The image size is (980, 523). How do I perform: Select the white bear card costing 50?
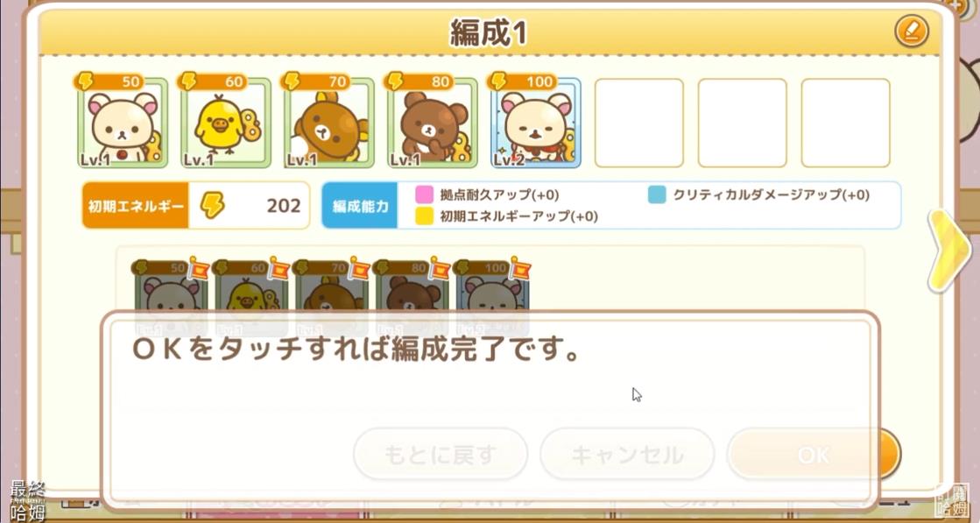[x=123, y=123]
